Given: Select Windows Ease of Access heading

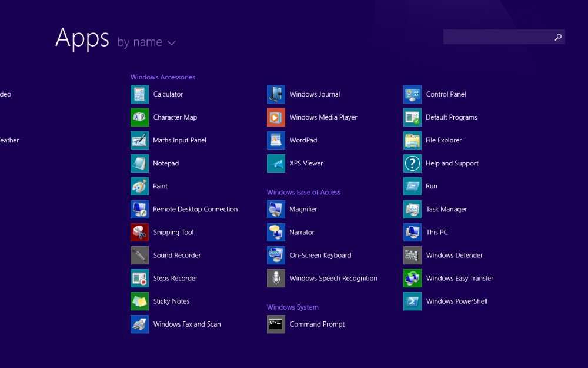Looking at the screenshot, I should pyautogui.click(x=304, y=193).
